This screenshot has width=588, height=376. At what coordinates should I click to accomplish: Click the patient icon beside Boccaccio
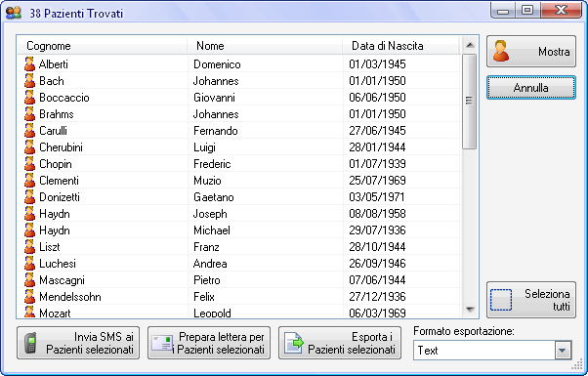29,98
